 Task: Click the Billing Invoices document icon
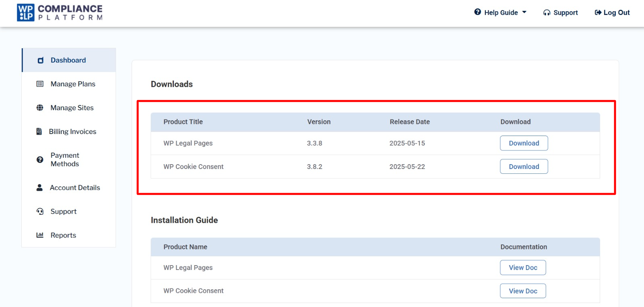point(39,131)
